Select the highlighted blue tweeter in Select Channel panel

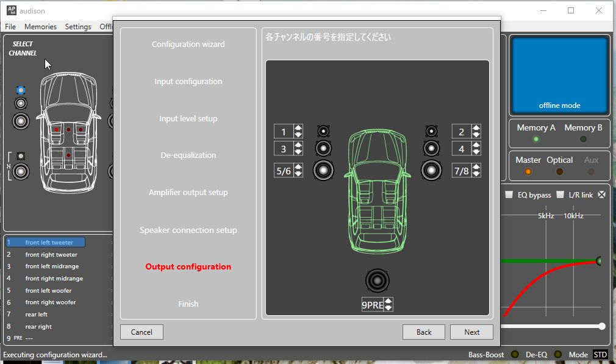pos(21,90)
